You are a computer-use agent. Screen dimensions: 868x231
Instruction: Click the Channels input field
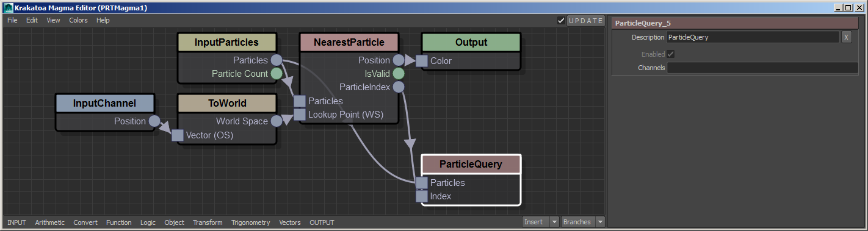(762, 68)
